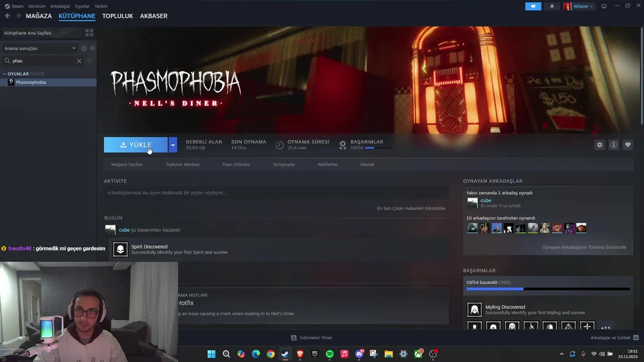
Task: Expand the 'Arama sonuçları' collection dropdown
Action: 40,48
